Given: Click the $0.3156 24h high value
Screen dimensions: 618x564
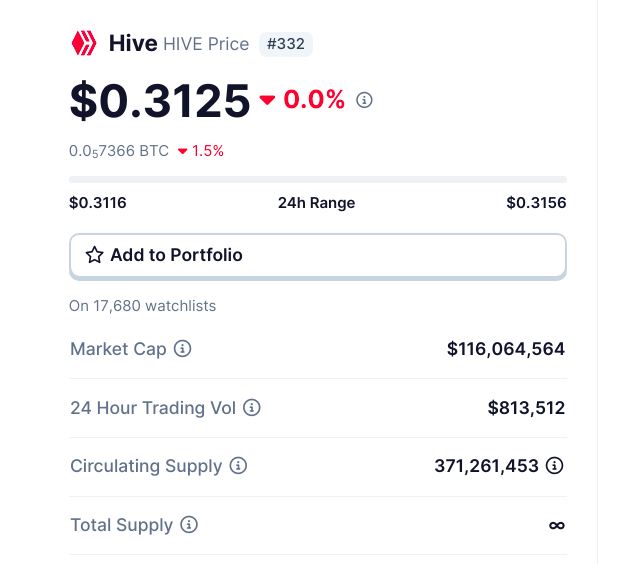Looking at the screenshot, I should tap(536, 203).
